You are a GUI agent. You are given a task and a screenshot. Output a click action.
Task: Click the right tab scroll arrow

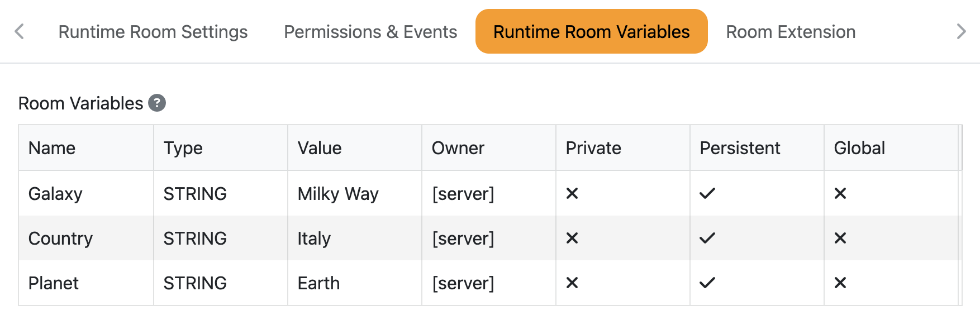coord(960,31)
